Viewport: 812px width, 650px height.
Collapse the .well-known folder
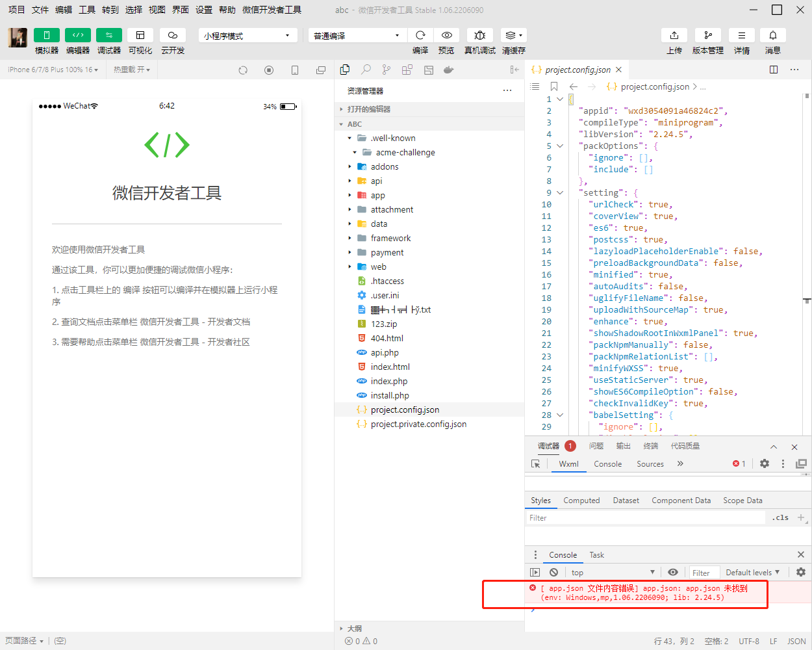click(429, 138)
